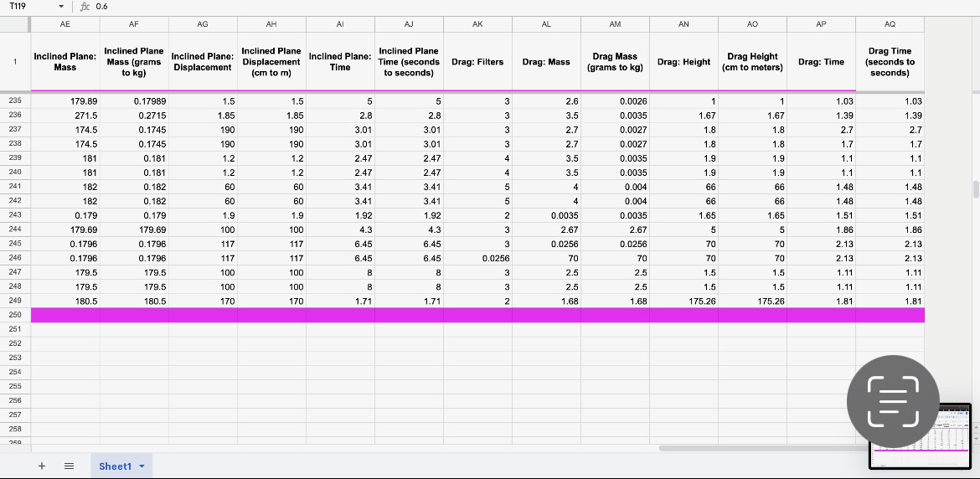Viewport: 980px width, 479px height.
Task: Click the 'Drag: Mass' header cell
Action: point(546,62)
